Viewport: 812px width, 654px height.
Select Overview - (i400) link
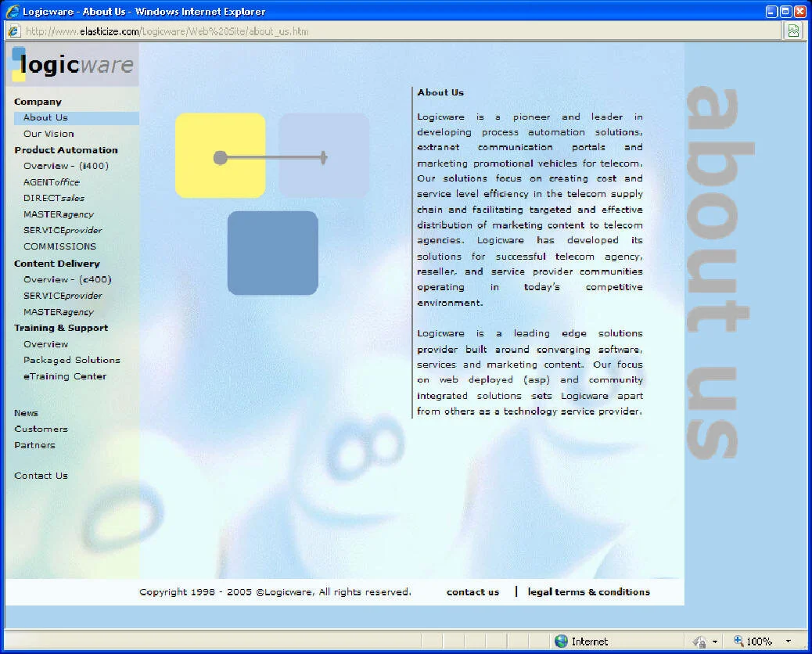click(66, 166)
